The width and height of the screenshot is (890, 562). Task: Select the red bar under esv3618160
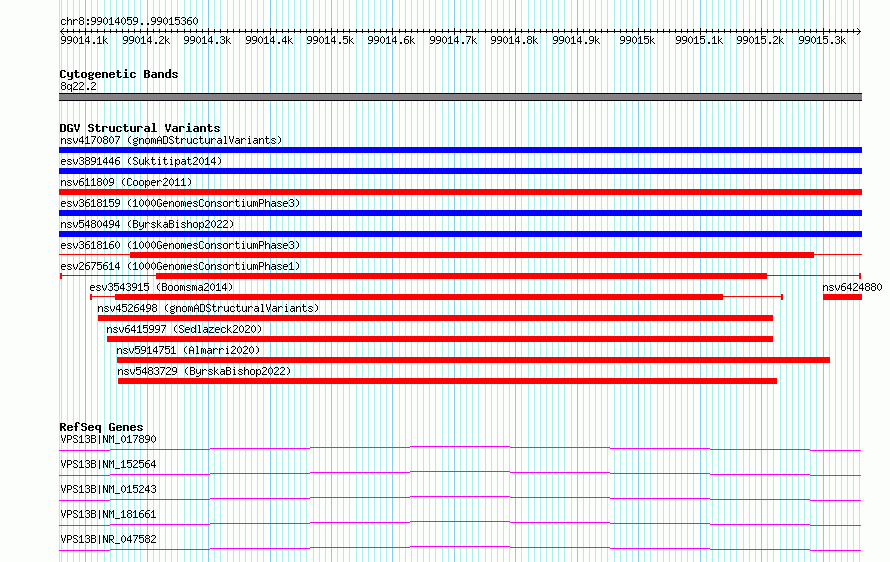click(x=472, y=255)
